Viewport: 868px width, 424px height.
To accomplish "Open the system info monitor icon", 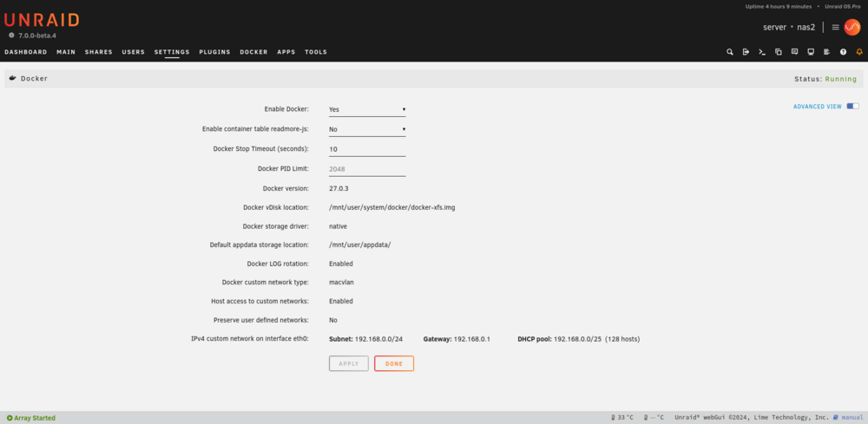I will click(811, 52).
